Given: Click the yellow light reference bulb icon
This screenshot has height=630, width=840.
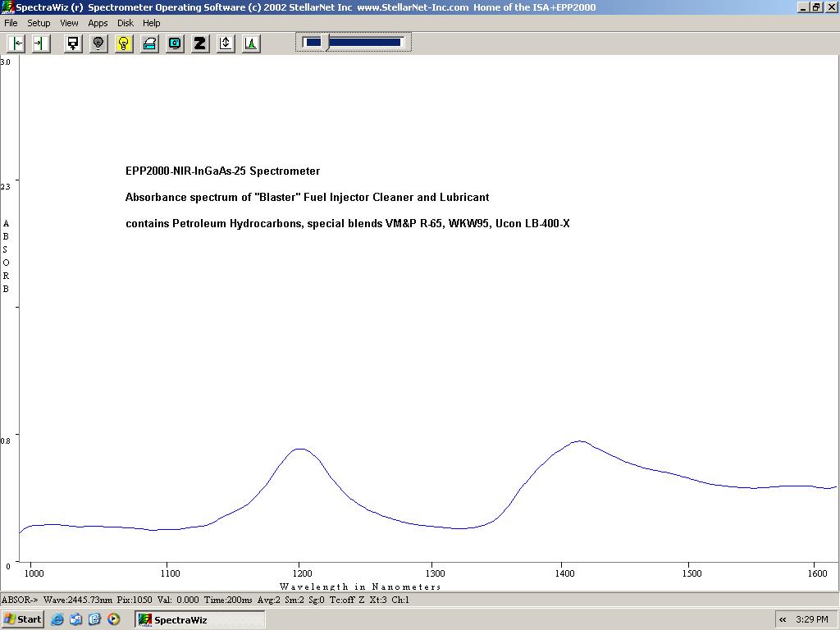Looking at the screenshot, I should click(124, 43).
